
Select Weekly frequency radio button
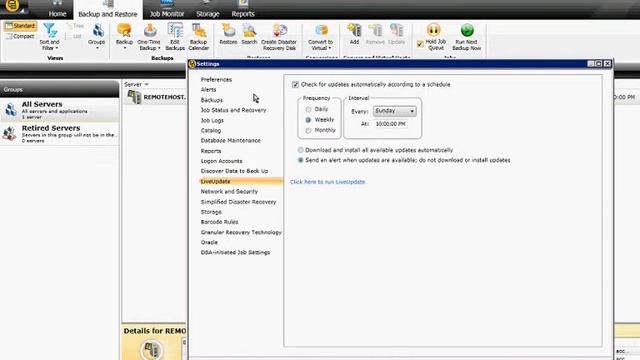(308, 120)
